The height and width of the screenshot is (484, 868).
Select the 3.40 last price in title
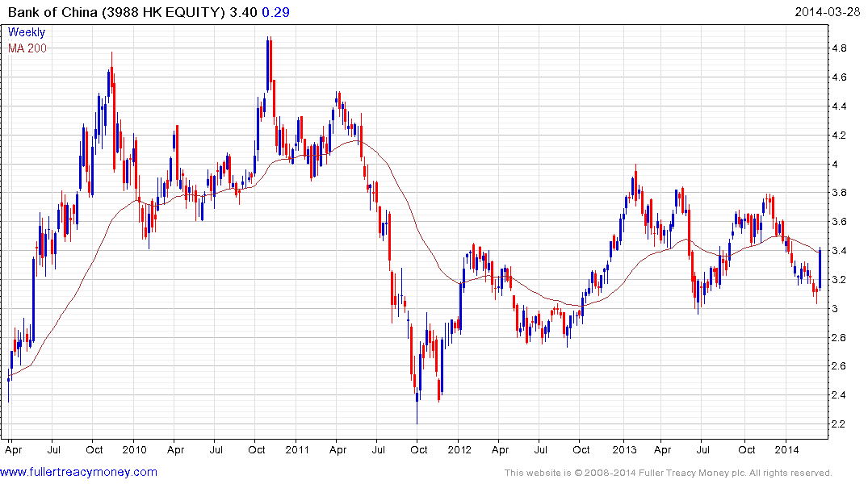(x=244, y=12)
